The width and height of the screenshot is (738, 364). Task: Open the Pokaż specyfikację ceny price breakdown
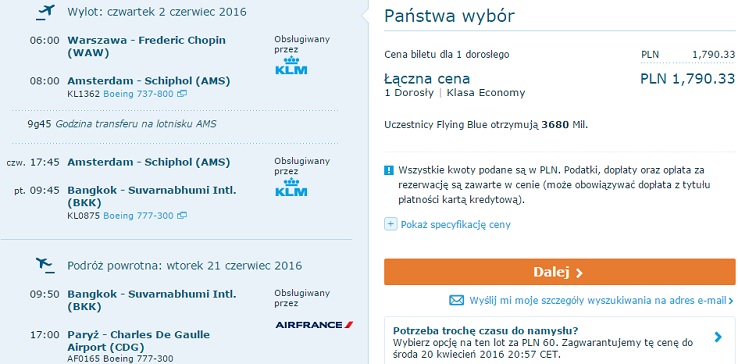click(x=456, y=225)
